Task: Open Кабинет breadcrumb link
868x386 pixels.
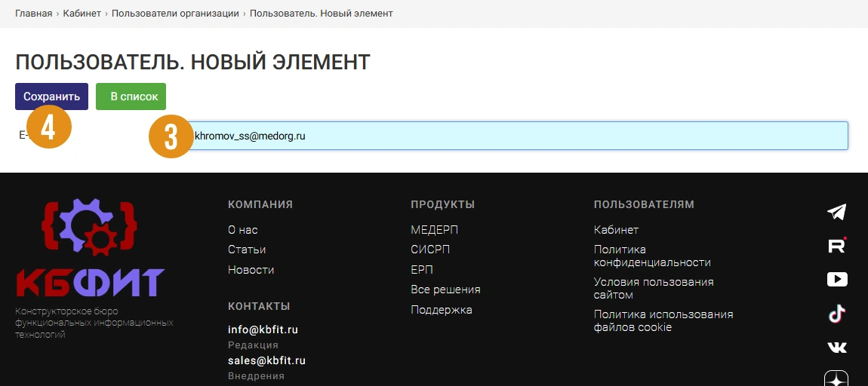Action: (82, 14)
